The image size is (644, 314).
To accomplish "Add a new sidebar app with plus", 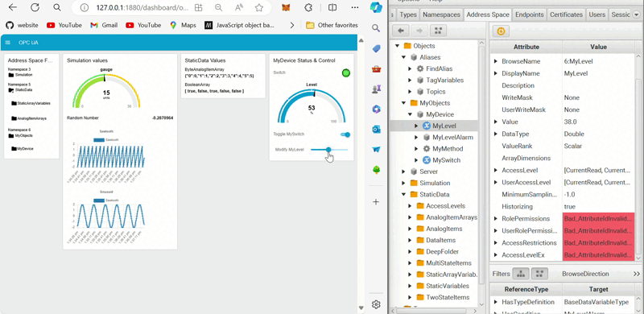I will click(x=376, y=202).
